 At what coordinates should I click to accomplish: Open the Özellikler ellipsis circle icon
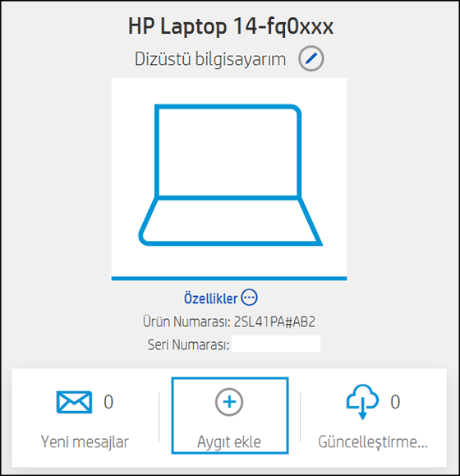pyautogui.click(x=249, y=298)
